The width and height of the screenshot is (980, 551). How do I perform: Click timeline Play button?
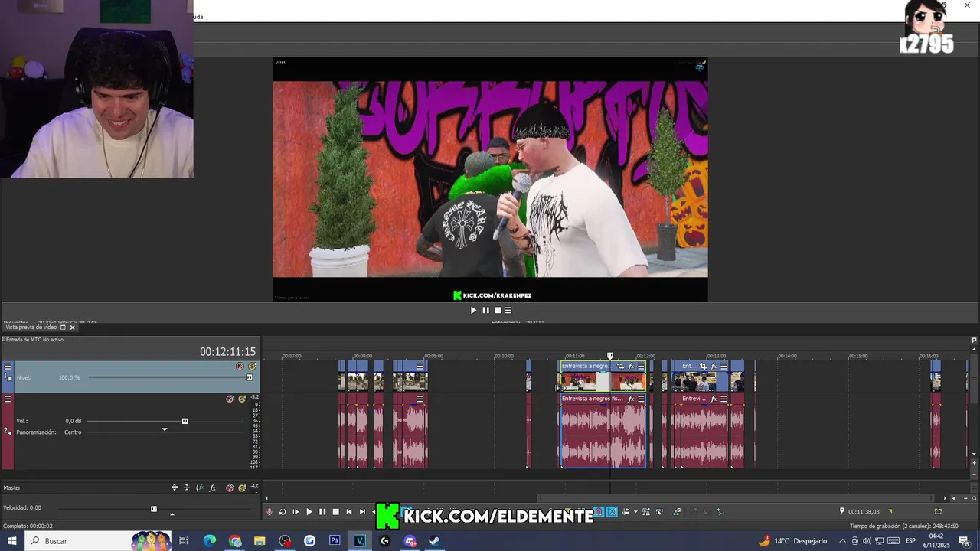[x=309, y=512]
